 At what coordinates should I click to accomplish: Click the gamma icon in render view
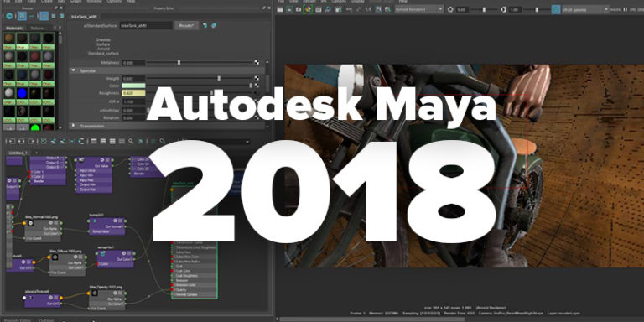point(503,9)
